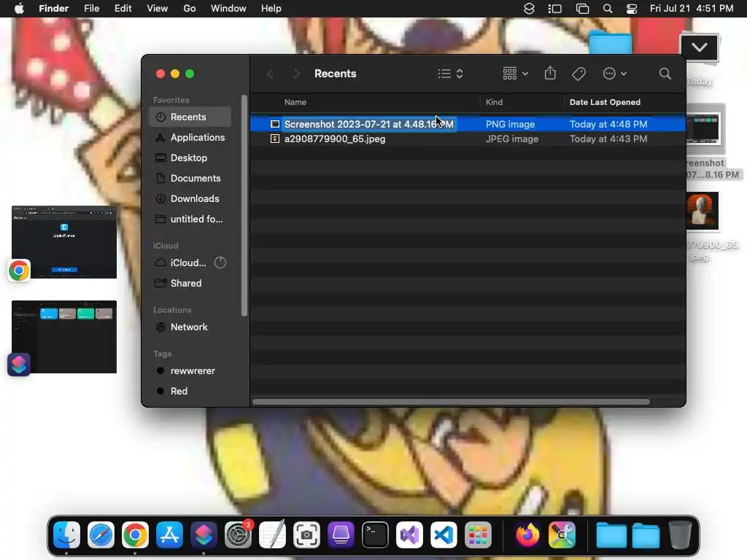Select Chrome Stage Manager window thumbnail
The image size is (747, 560).
coord(64,242)
